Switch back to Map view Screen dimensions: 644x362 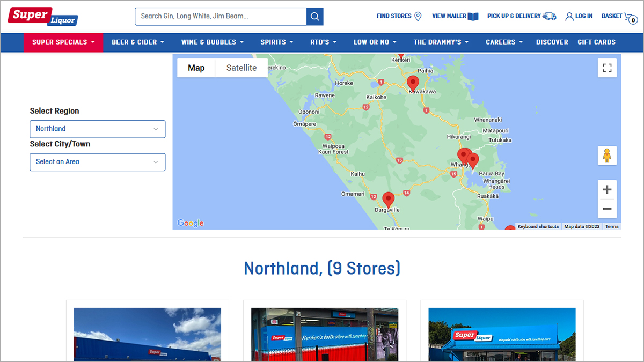[x=196, y=68]
